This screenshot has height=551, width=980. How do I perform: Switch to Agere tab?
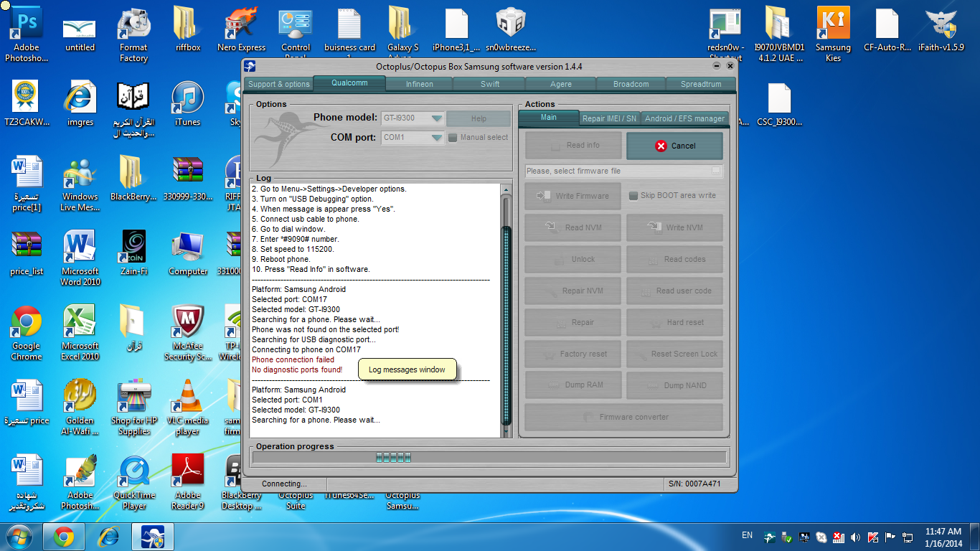point(561,84)
